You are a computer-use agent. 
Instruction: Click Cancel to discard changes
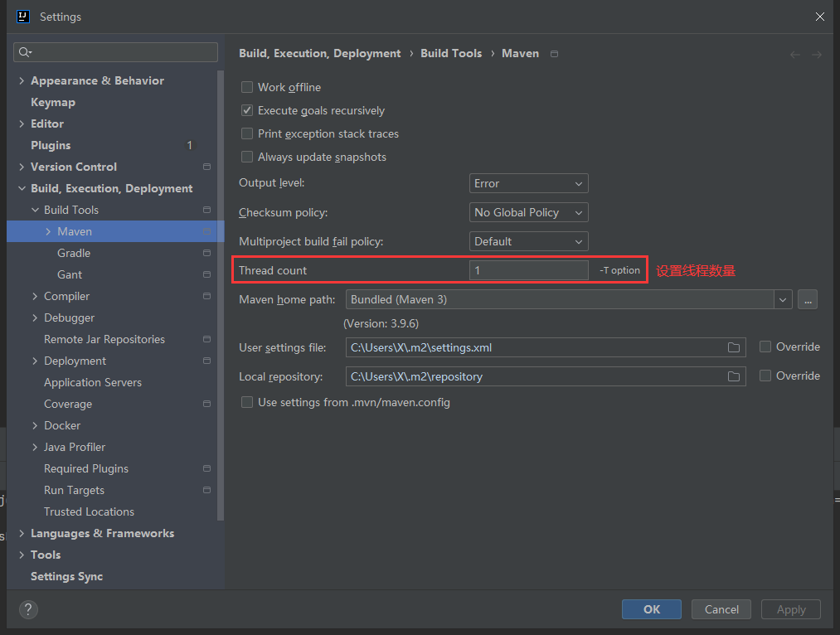click(721, 609)
